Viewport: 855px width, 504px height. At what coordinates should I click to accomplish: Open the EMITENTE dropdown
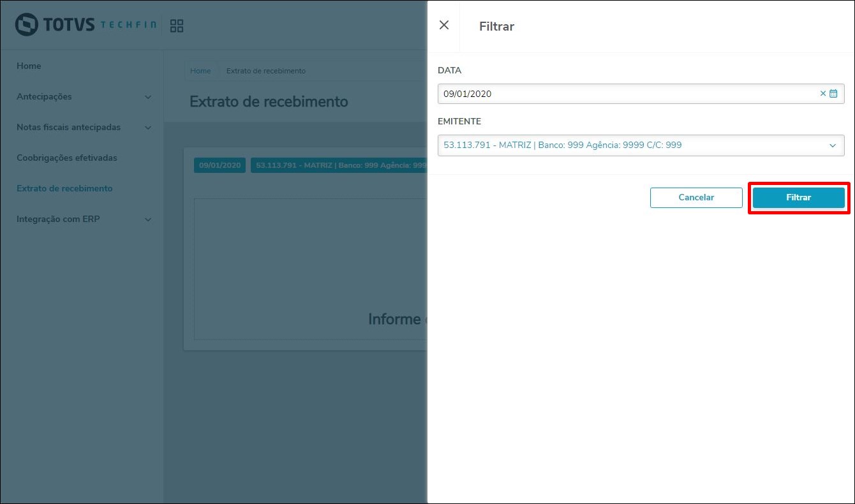(x=641, y=145)
